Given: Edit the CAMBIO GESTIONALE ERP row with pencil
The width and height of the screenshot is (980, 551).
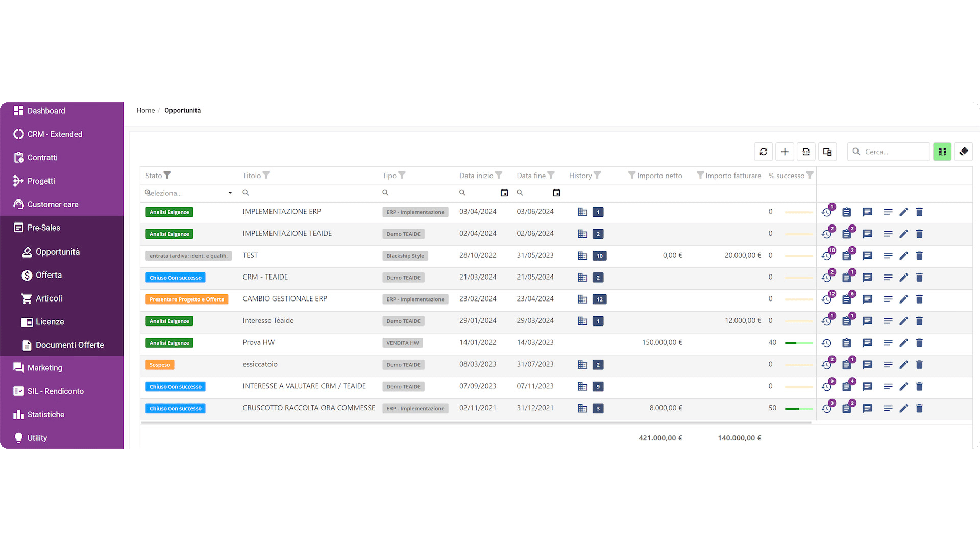Looking at the screenshot, I should tap(904, 299).
